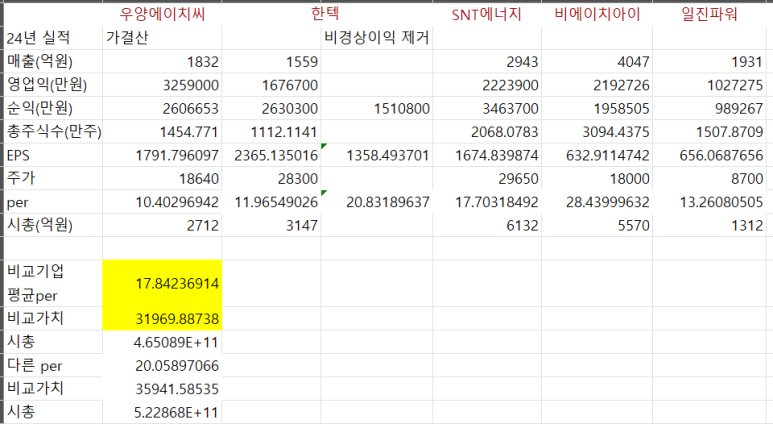This screenshot has width=773, height=424.
Task: Click market cap cell 1312
Action: pyautogui.click(x=709, y=225)
